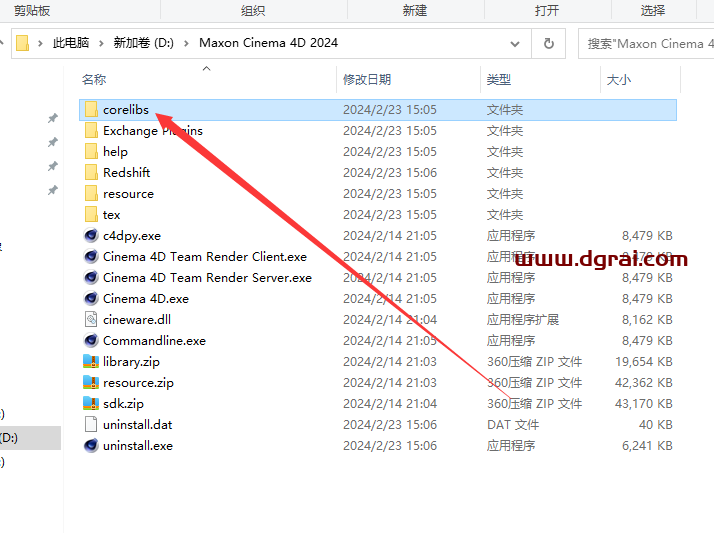Screen dimensions: 714x533
Task: Click the 8,162 KB size of cineware.dll
Action: point(647,320)
